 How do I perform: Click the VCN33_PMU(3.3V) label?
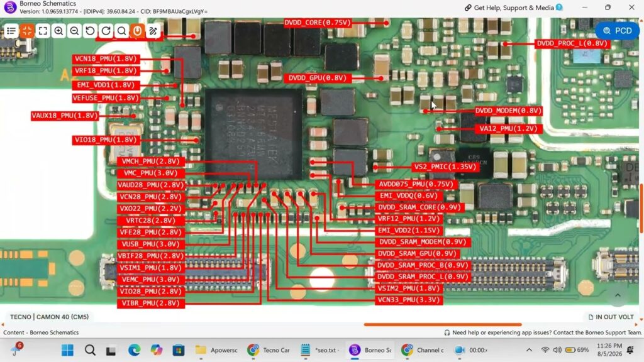tap(409, 300)
